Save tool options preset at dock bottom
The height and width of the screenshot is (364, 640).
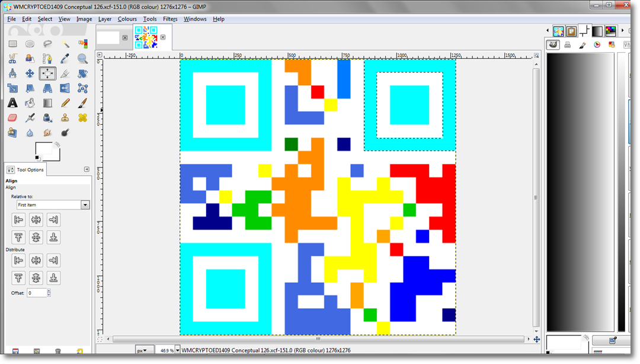pos(15,351)
